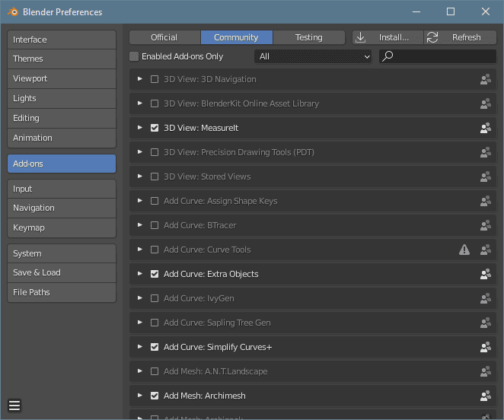Open the Keymap preferences section
This screenshot has height=420, width=504.
62,228
